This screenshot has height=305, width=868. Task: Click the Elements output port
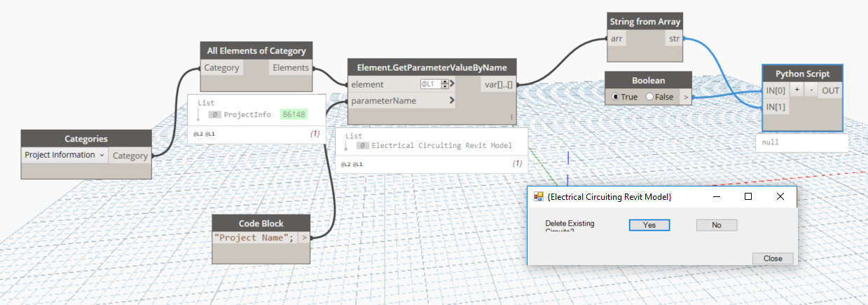point(291,68)
